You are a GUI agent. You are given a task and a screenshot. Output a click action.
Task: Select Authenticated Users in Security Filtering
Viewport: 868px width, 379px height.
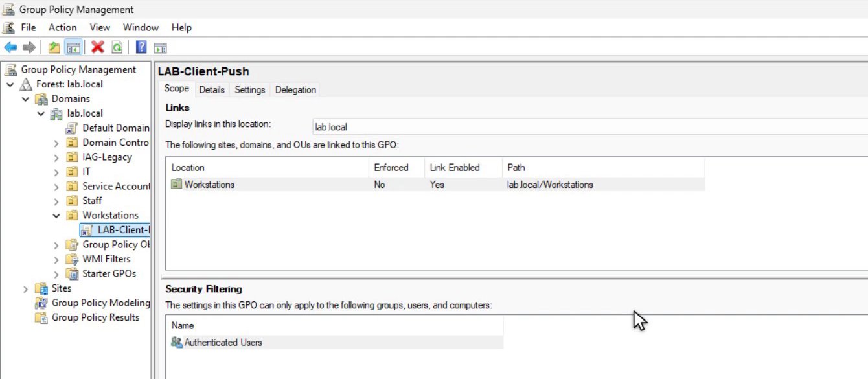coord(335,343)
